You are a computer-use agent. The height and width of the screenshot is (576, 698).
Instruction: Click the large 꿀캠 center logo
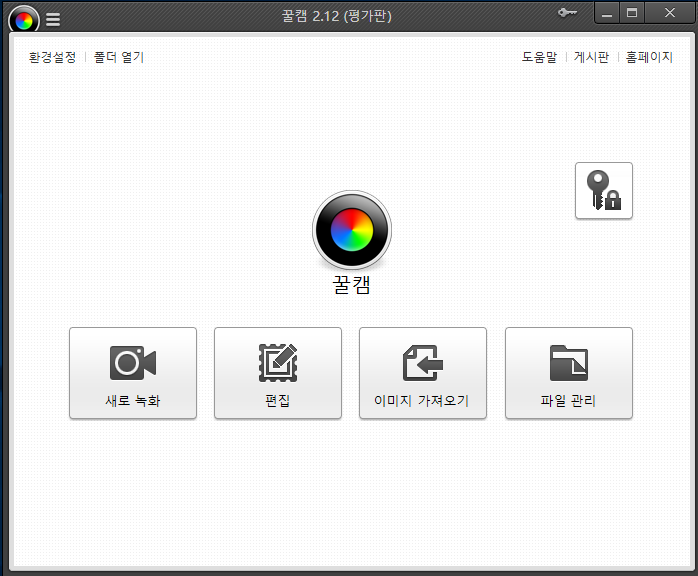click(352, 230)
